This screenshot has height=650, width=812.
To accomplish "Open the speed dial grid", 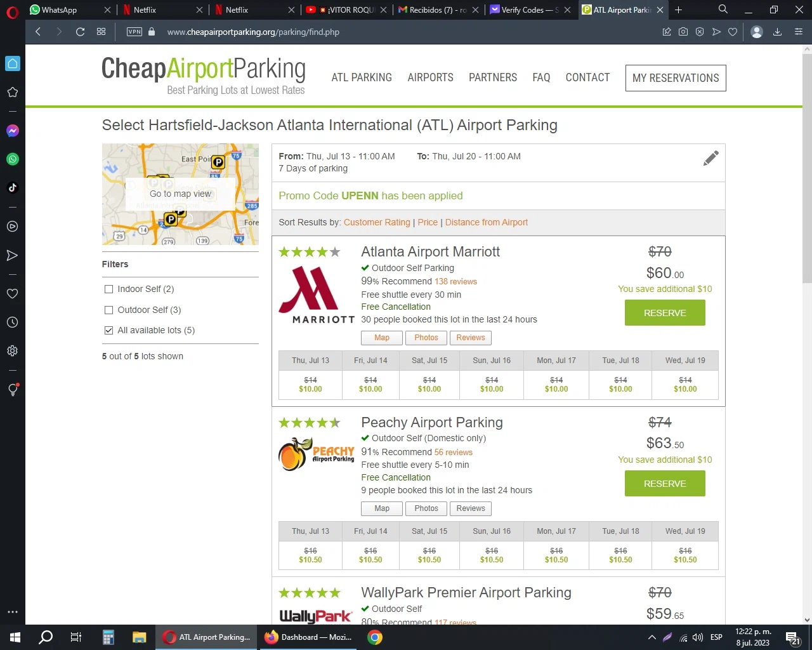I will pos(101,32).
